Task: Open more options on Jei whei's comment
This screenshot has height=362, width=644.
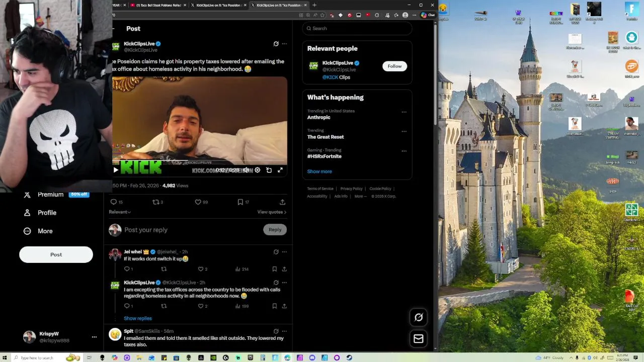Action: [x=284, y=252]
